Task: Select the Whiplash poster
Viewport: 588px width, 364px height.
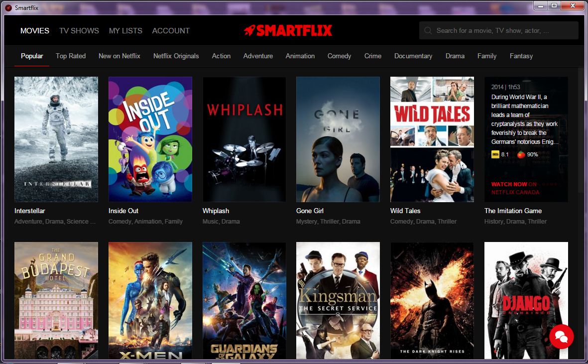Action: pos(244,139)
